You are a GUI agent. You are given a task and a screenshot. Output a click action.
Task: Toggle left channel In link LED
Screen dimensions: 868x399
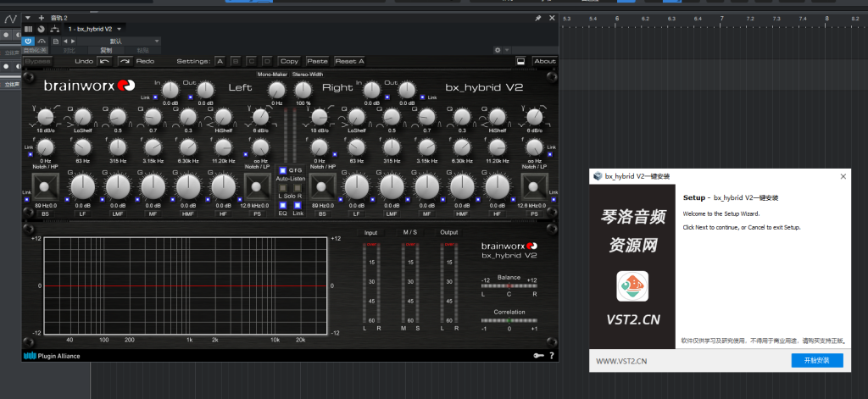(156, 97)
